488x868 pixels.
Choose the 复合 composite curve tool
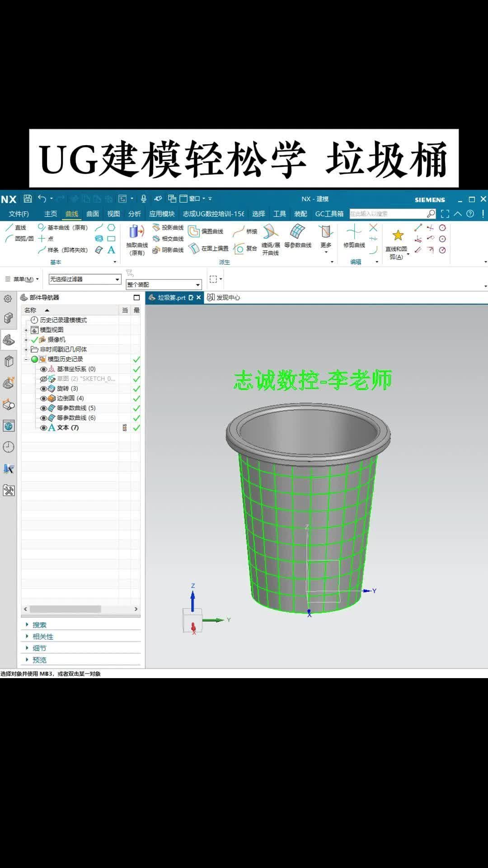(x=245, y=248)
